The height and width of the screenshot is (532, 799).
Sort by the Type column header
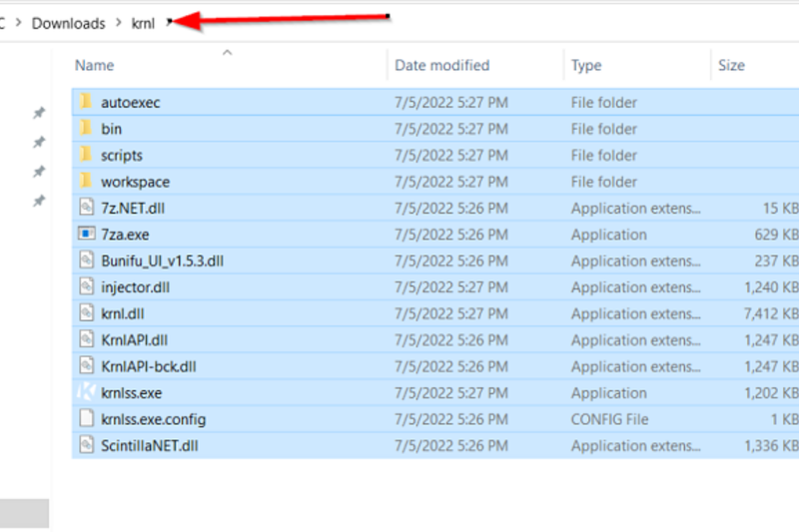click(x=586, y=65)
